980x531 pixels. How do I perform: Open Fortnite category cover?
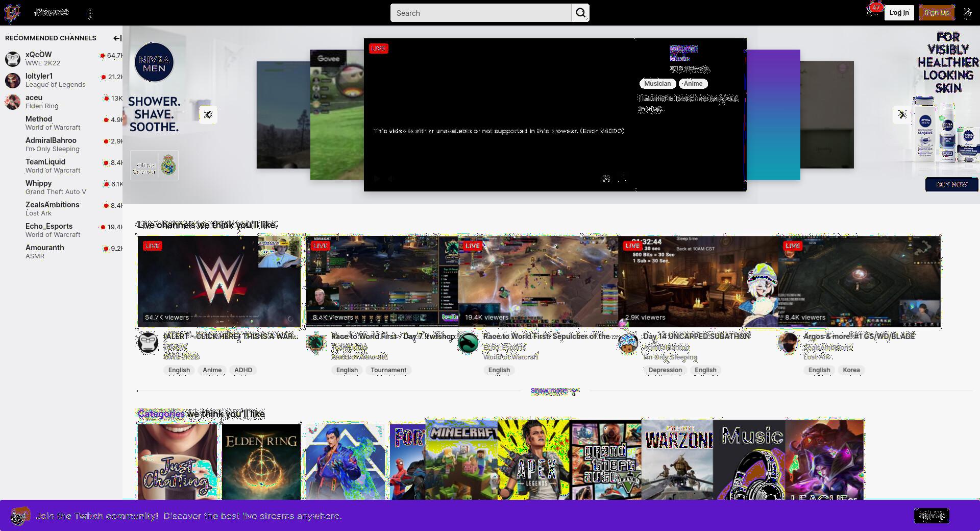pyautogui.click(x=408, y=462)
